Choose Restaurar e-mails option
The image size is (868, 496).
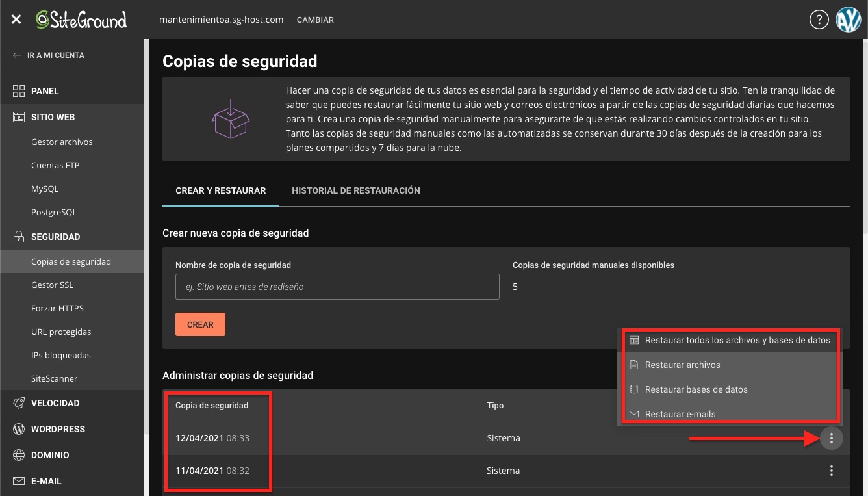pos(730,414)
